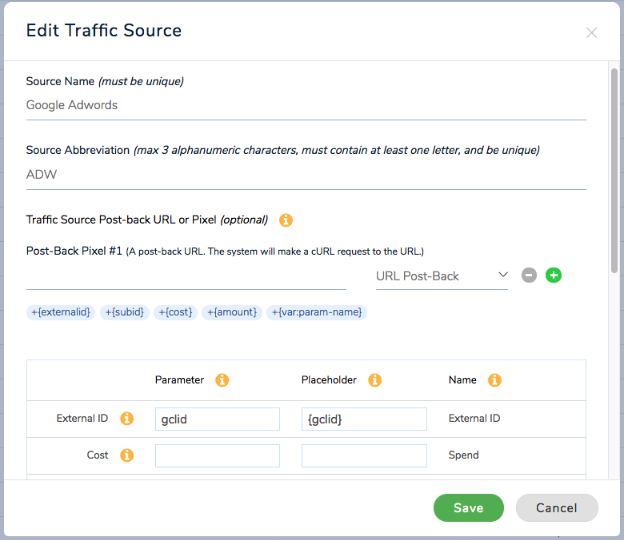Open the URL Post-Back type dropdown
The width and height of the screenshot is (625, 540).
coord(442,276)
